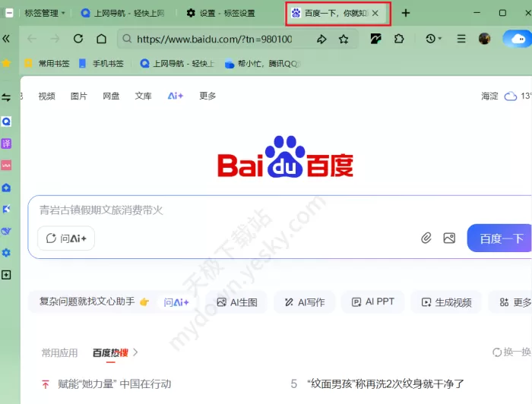The height and width of the screenshot is (404, 532).
Task: Open the blue house sidebar icon
Action: 6,188
